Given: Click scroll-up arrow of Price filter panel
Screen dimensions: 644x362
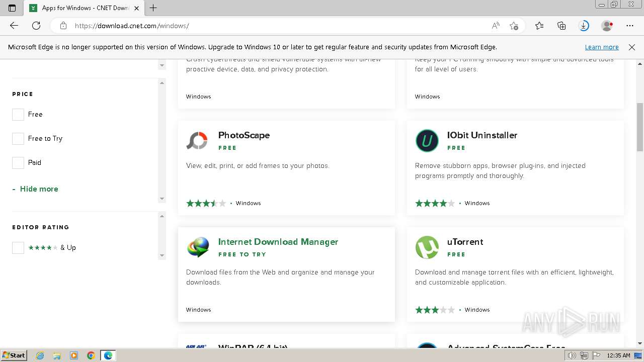Looking at the screenshot, I should coord(162,82).
